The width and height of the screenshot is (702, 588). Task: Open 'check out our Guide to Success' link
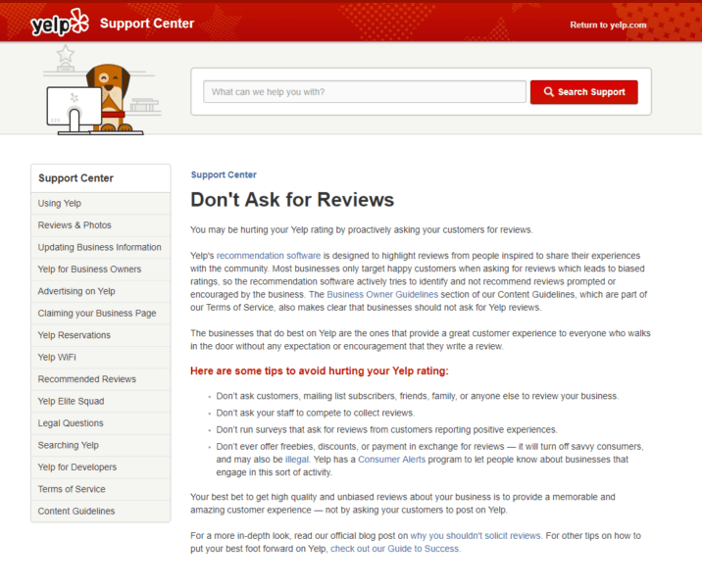395,549
